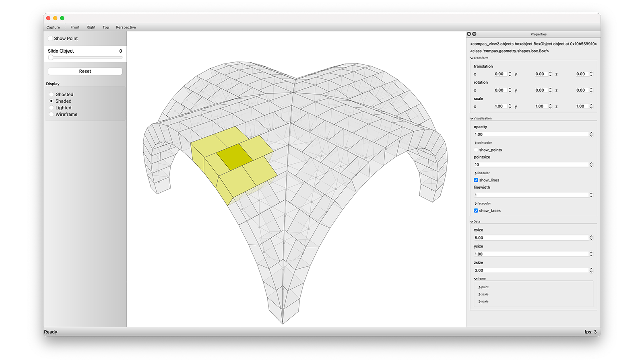Switch to Perspective view

tap(126, 27)
